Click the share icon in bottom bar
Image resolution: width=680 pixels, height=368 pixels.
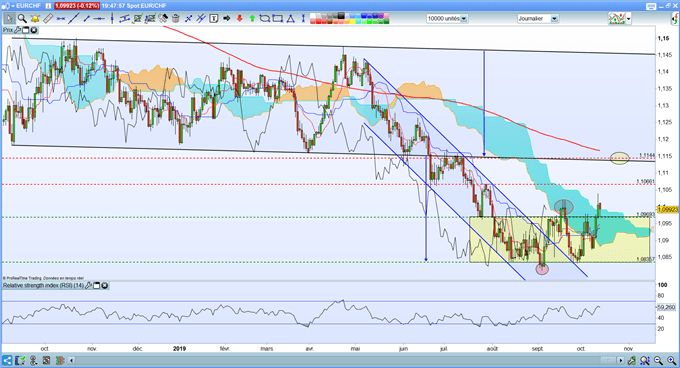click(x=7, y=360)
